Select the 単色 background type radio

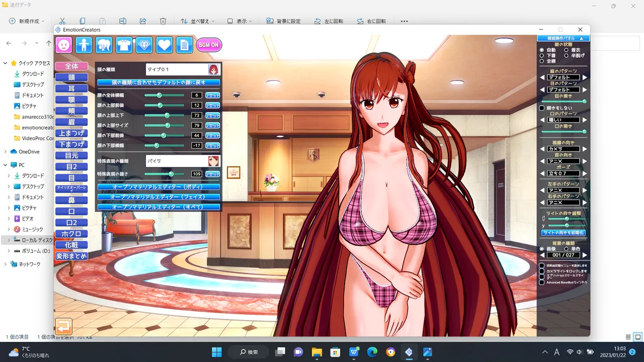coord(567,249)
